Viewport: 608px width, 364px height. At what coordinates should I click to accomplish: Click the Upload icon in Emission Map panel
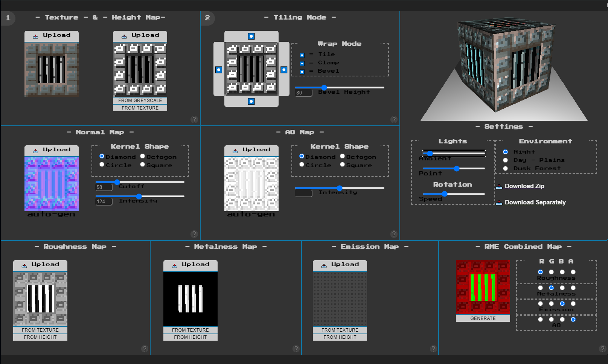324,266
